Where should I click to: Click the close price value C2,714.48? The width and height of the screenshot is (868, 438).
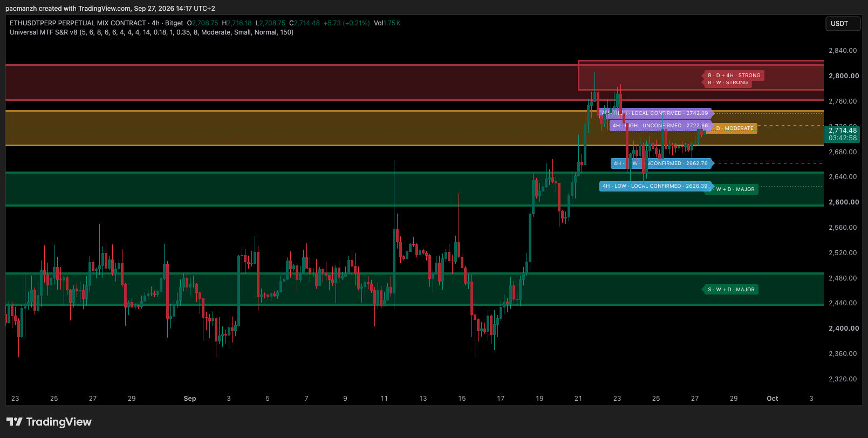pos(304,23)
